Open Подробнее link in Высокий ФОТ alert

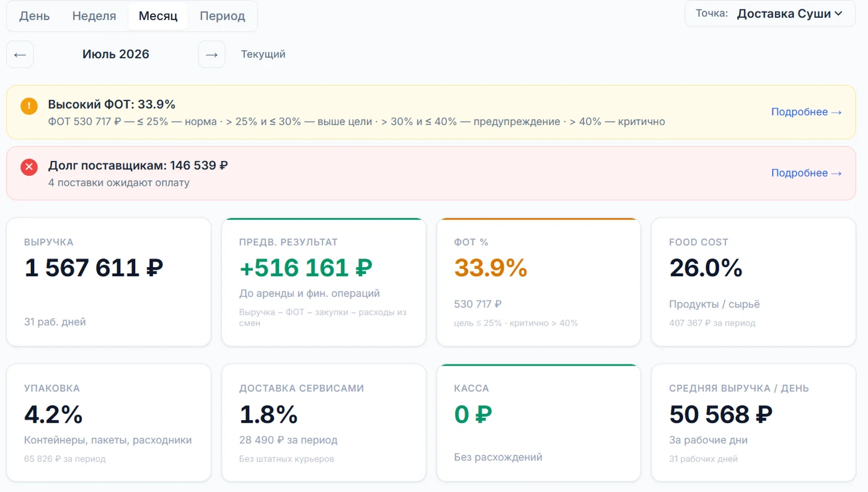point(807,112)
